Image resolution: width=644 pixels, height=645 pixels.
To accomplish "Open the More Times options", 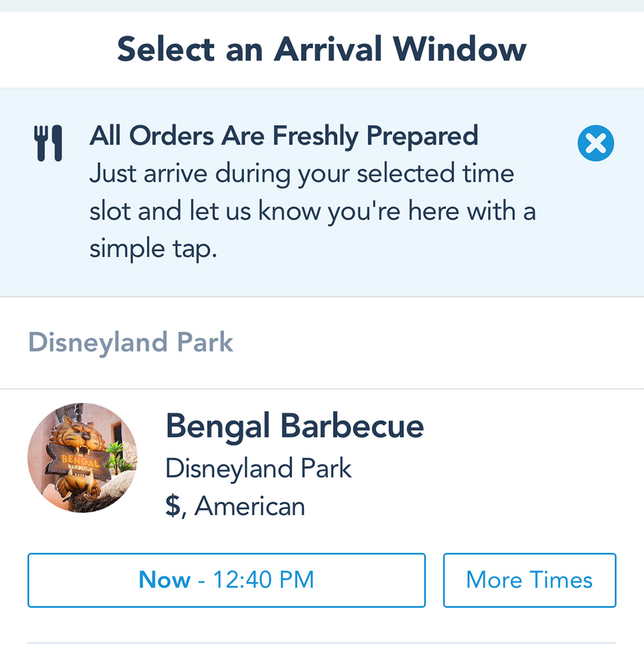I will (529, 580).
